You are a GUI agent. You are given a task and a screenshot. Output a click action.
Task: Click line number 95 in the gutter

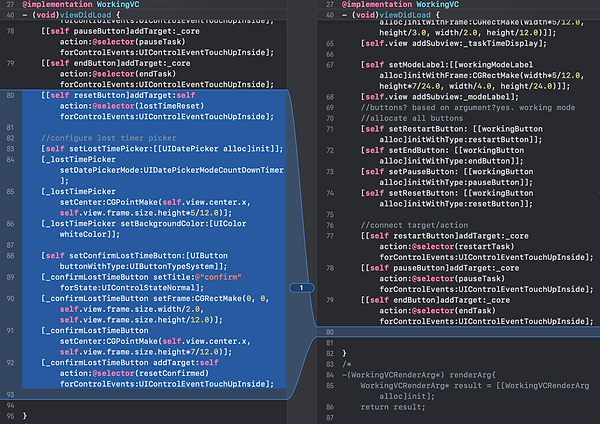[x=10, y=416]
